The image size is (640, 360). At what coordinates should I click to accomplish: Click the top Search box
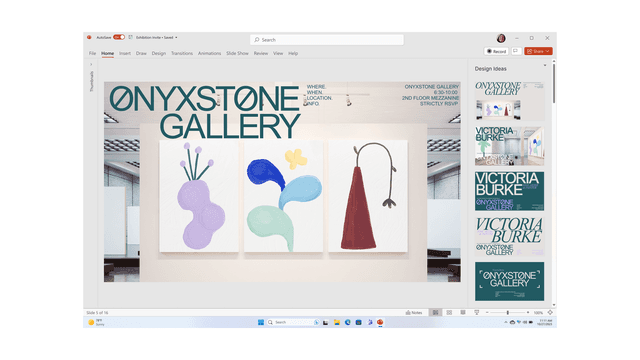pos(327,40)
